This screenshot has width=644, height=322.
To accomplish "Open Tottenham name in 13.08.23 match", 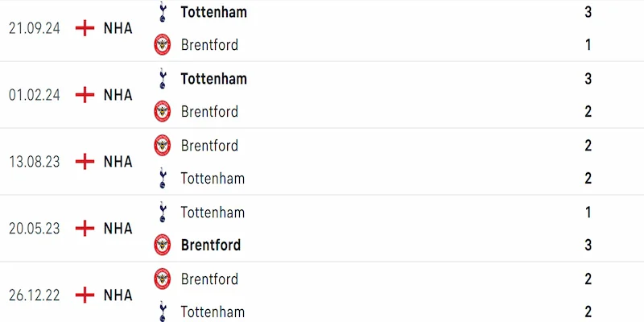I will [213, 178].
